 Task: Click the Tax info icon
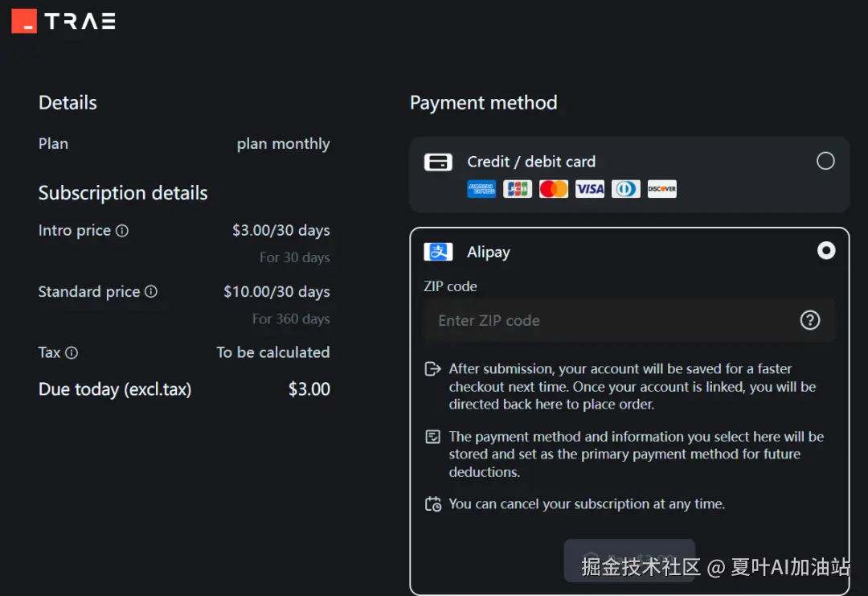[72, 353]
